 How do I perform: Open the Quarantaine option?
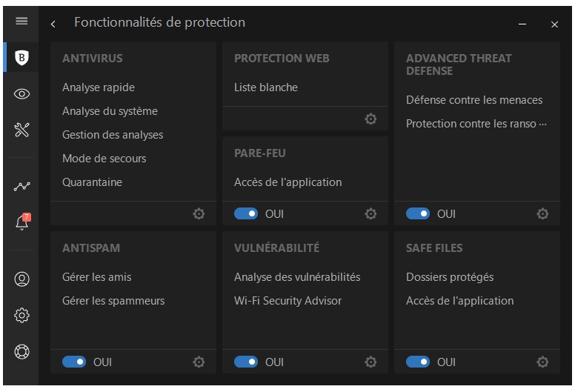point(92,182)
